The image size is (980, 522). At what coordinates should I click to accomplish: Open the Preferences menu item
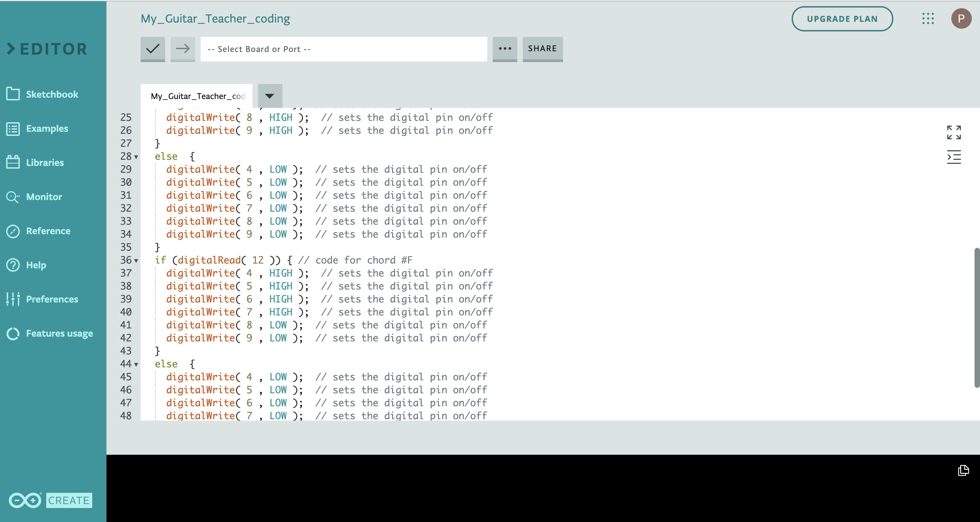52,298
